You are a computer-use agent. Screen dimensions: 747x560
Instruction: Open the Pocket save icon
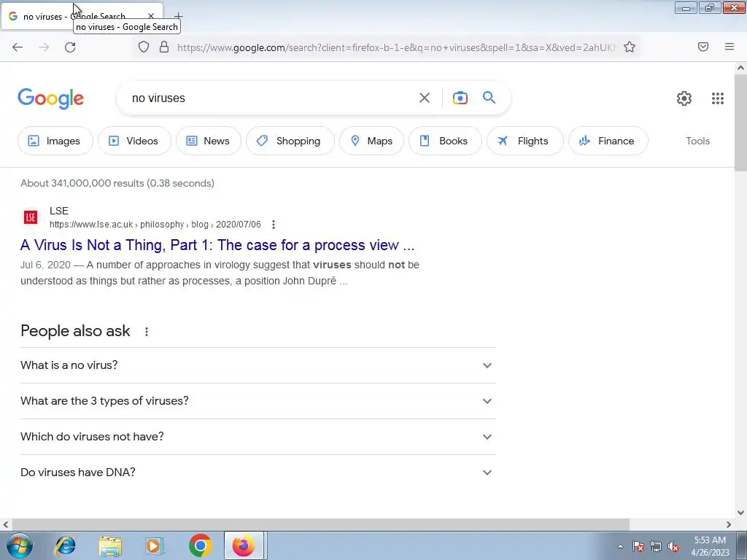pos(703,47)
